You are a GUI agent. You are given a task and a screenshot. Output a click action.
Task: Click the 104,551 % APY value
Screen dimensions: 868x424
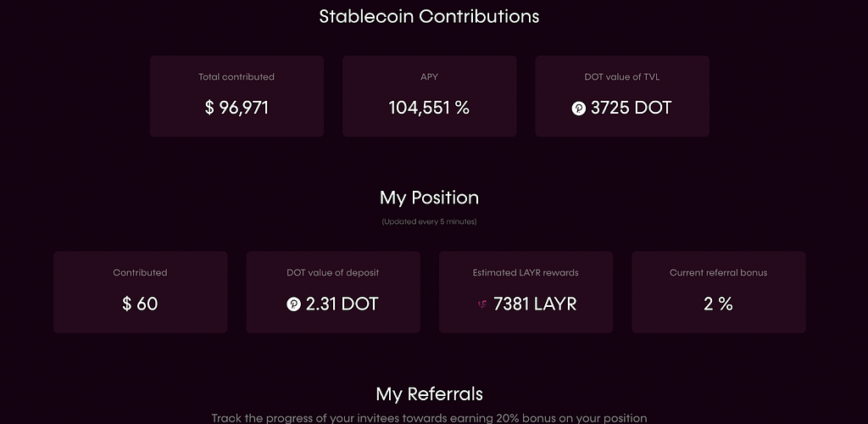[x=429, y=108]
